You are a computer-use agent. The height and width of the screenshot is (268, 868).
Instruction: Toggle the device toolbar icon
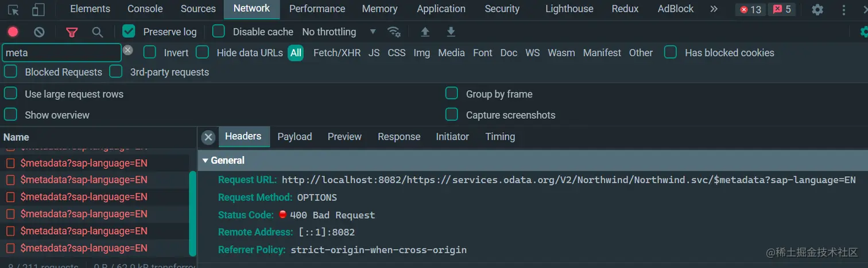coord(38,10)
